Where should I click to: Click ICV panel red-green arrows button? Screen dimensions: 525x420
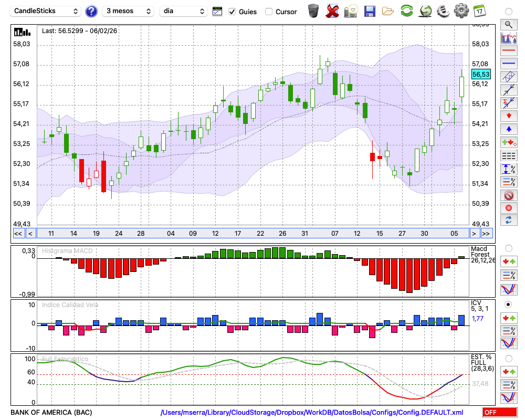tap(509, 318)
